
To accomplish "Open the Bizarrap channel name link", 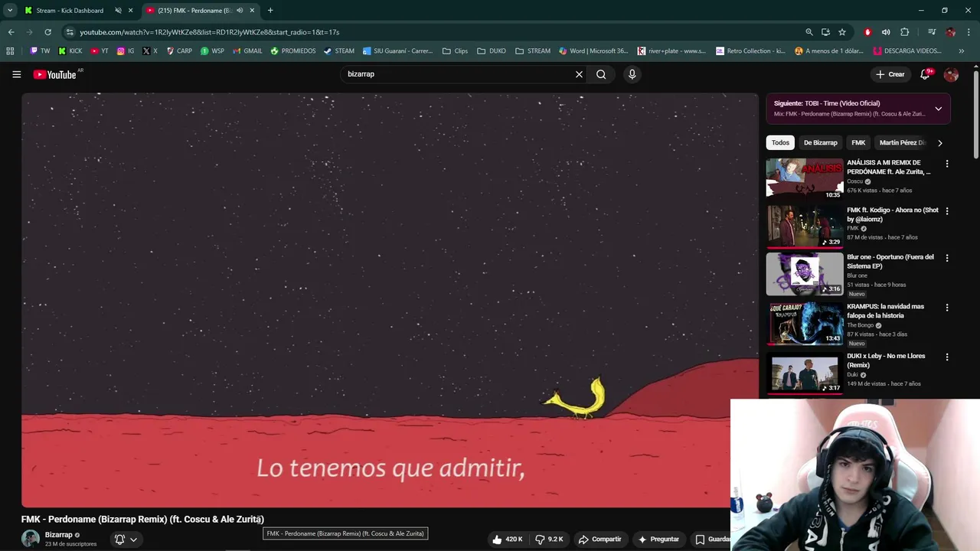I will 59,535.
